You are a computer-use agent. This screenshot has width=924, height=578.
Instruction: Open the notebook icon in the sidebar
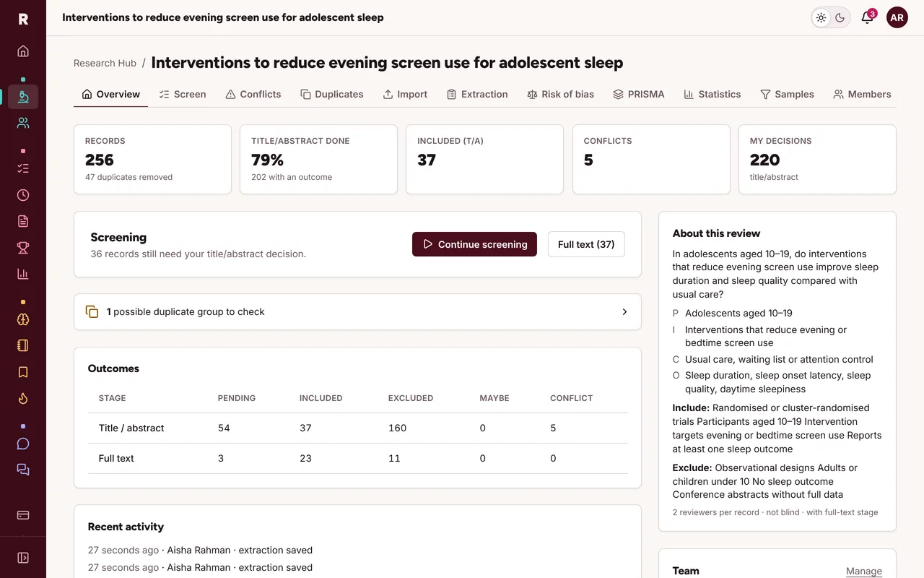(23, 345)
